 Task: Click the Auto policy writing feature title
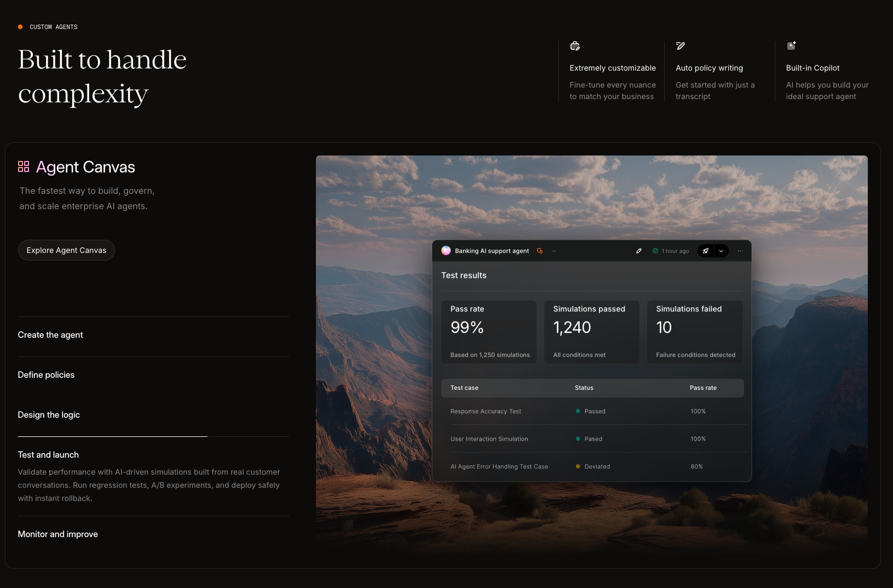click(709, 68)
